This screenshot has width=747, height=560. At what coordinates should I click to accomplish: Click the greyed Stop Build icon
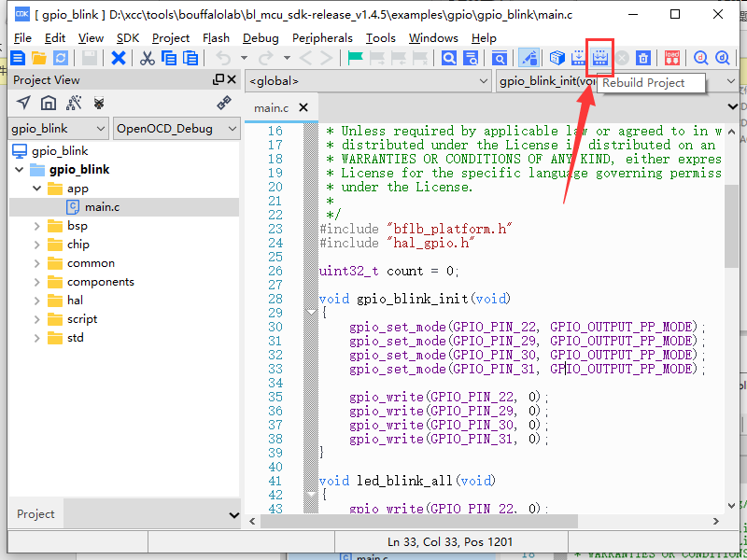click(x=622, y=58)
